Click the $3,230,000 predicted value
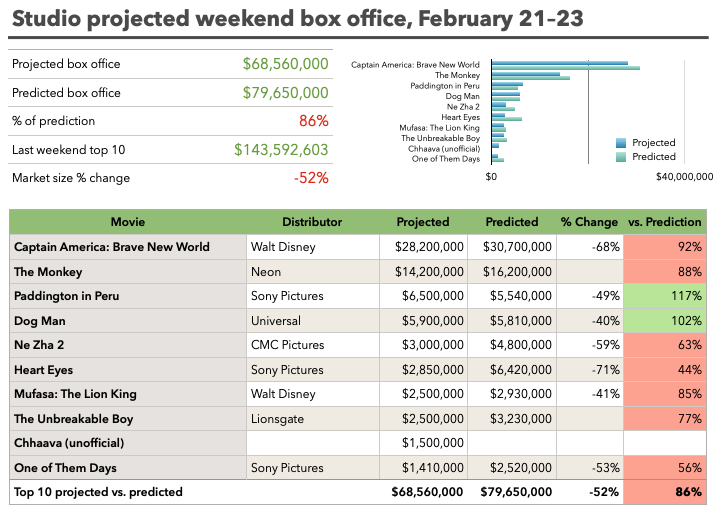720x520 pixels. click(521, 418)
